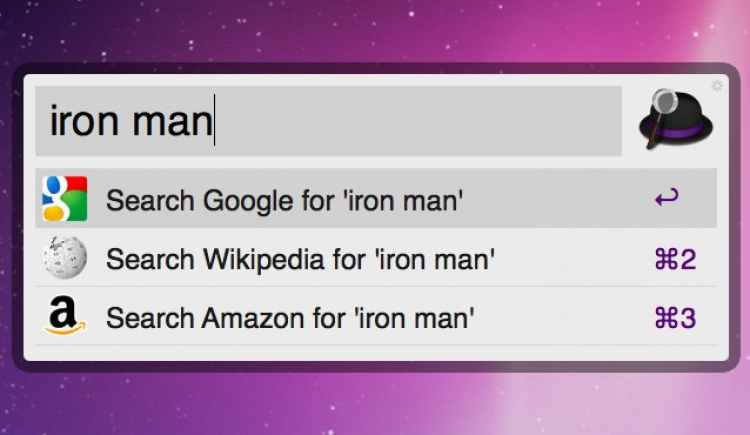750x435 pixels.
Task: Select "Search Wikipedia for 'iron man'" result
Action: (x=300, y=260)
